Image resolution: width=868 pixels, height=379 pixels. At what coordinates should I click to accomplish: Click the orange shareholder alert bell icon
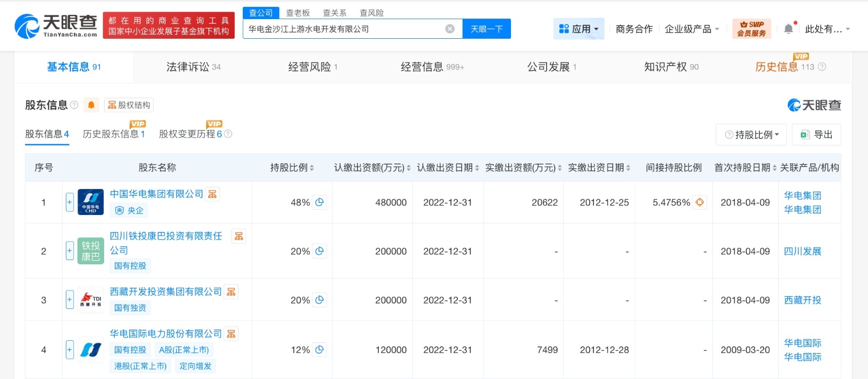(x=91, y=105)
